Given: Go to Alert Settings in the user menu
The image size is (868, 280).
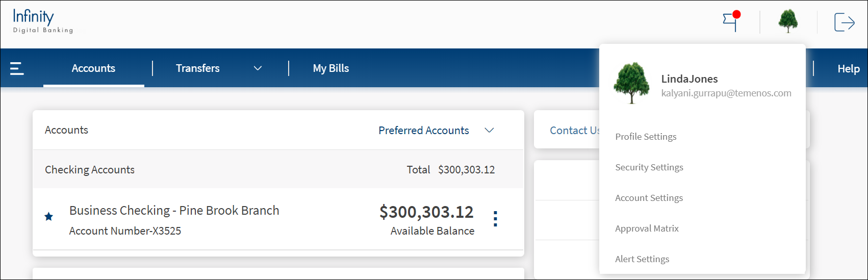Looking at the screenshot, I should (x=642, y=259).
